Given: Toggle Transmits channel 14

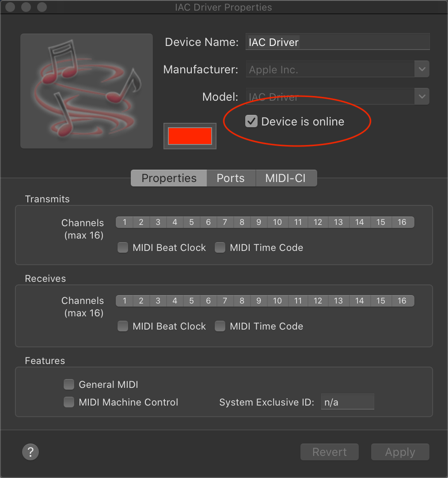Looking at the screenshot, I should pos(360,222).
